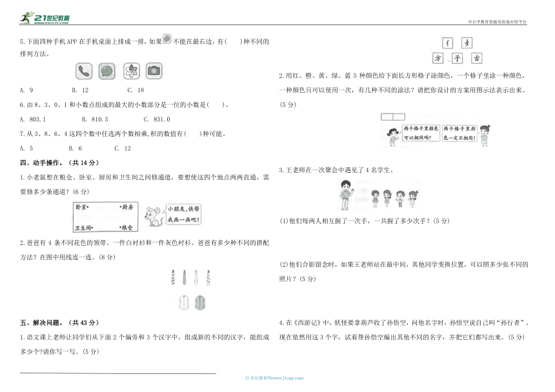This screenshot has height=392, width=555.
Task: Select answer option A. 5 for question 7
Action: 26,148
